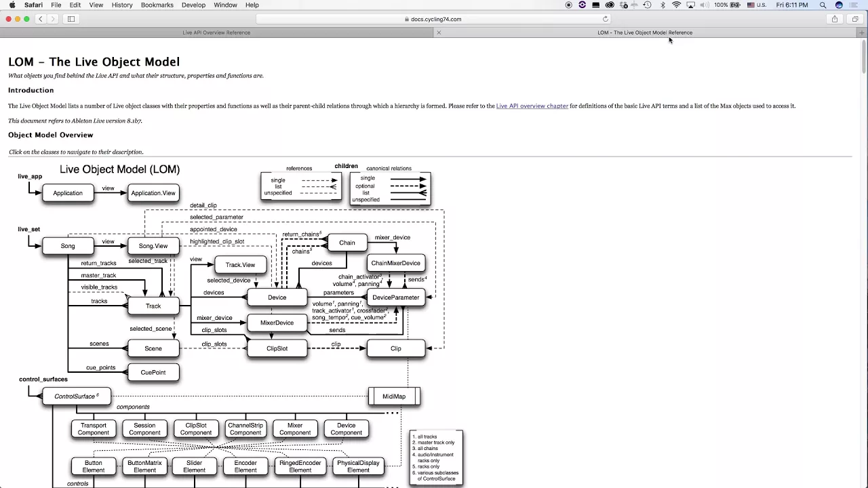Select the CuePoint class box
Image resolution: width=868 pixels, height=488 pixels.
coord(153,373)
